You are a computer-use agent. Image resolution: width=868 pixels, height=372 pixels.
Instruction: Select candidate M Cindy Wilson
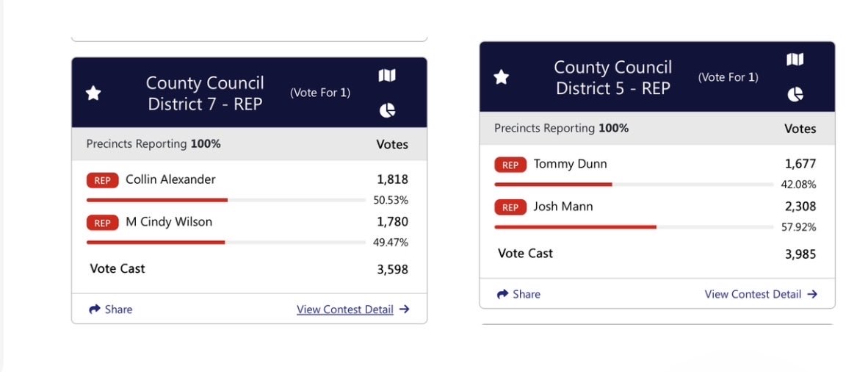coord(169,222)
